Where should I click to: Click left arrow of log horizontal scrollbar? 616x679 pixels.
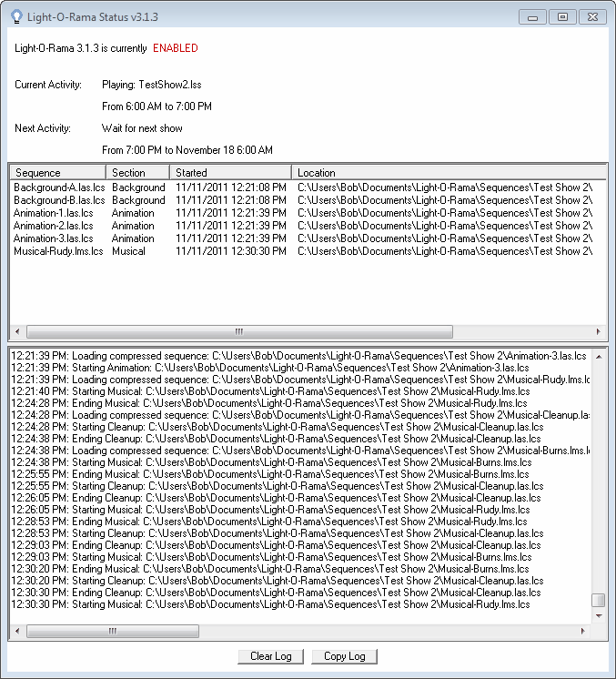coord(17,631)
